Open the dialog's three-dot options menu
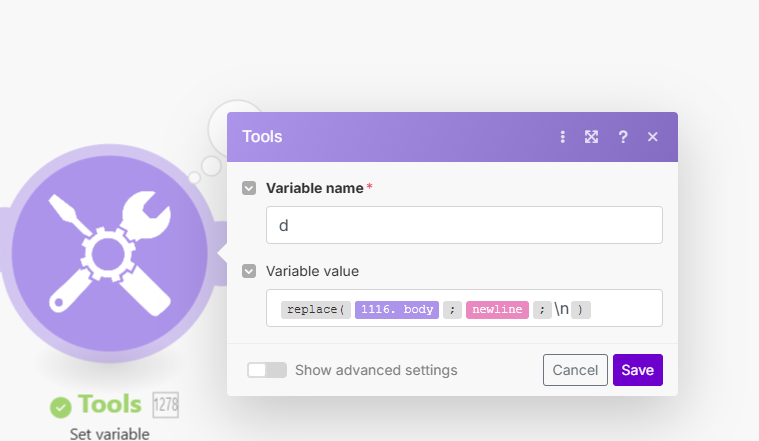 tap(563, 137)
